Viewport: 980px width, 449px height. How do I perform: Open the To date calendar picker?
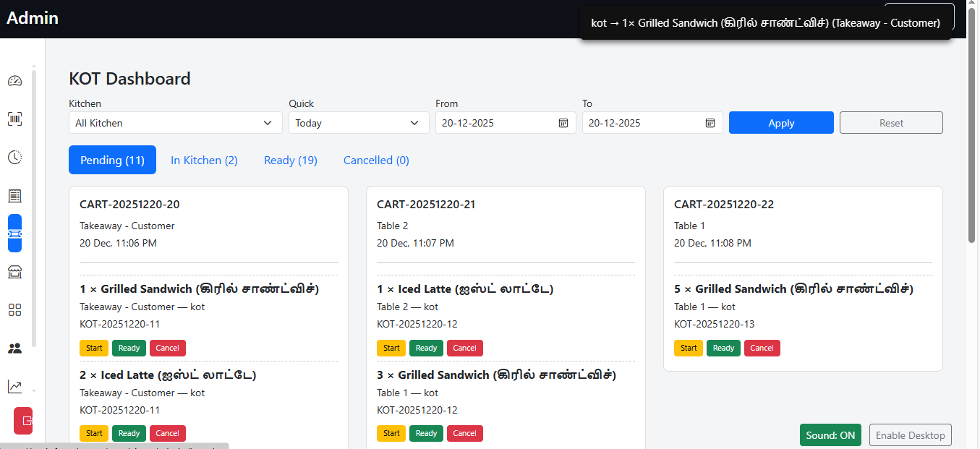[710, 123]
